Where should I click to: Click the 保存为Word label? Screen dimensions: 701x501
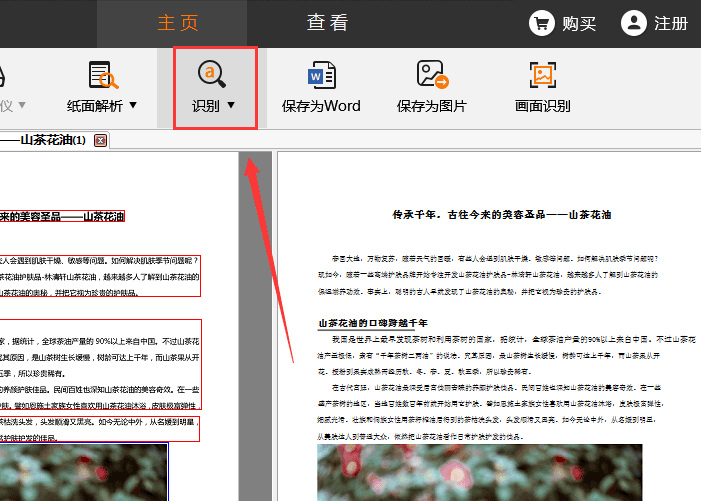tap(321, 106)
